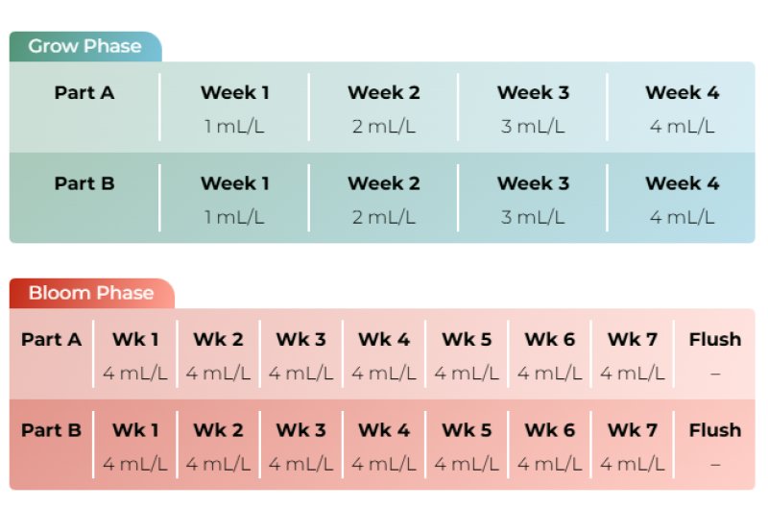Select Wk 2 cell in Bloom Part B row
This screenshot has width=768, height=532.
point(218,447)
